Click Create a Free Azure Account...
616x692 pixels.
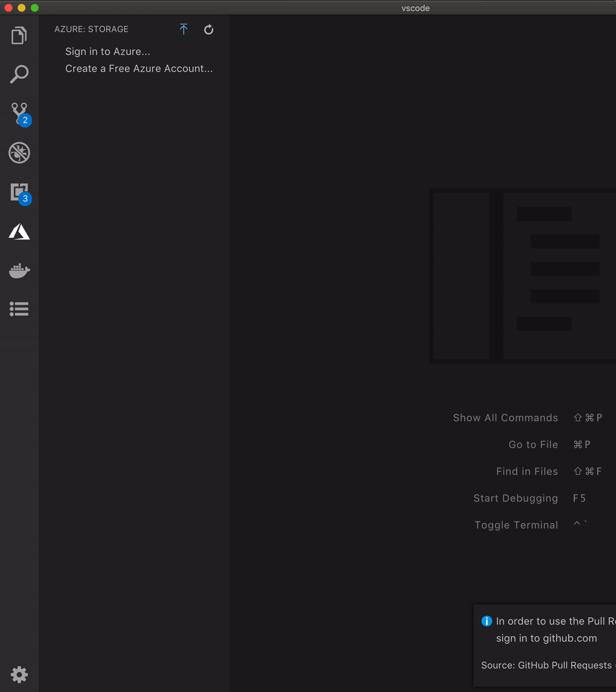pyautogui.click(x=139, y=68)
